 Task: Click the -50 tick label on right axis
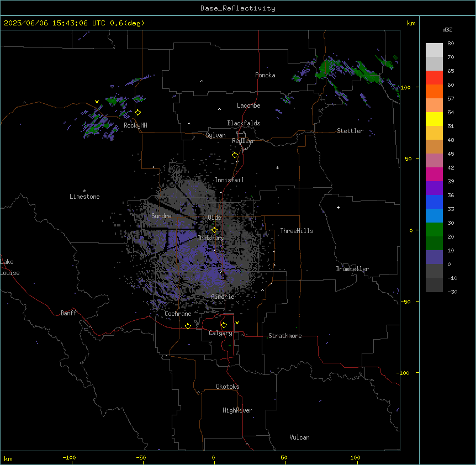405,302
